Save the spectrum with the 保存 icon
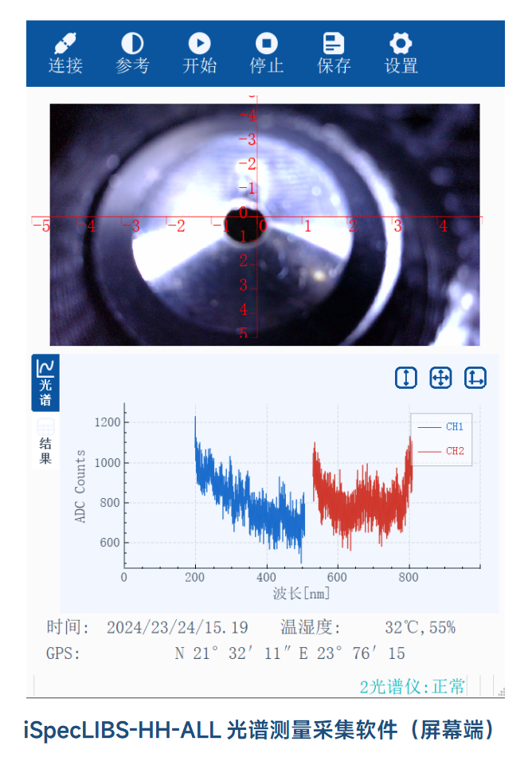The height and width of the screenshot is (757, 532). (334, 44)
